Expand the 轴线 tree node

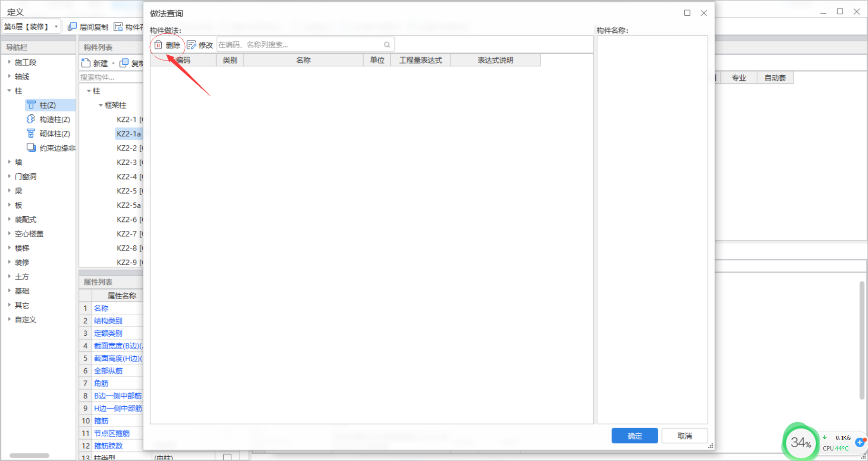tap(9, 76)
